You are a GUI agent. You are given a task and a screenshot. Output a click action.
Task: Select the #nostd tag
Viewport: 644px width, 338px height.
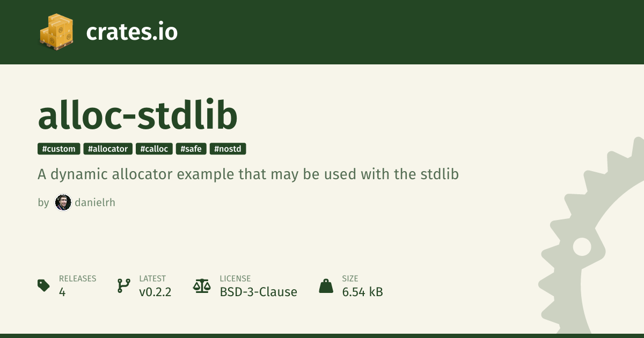coord(228,149)
